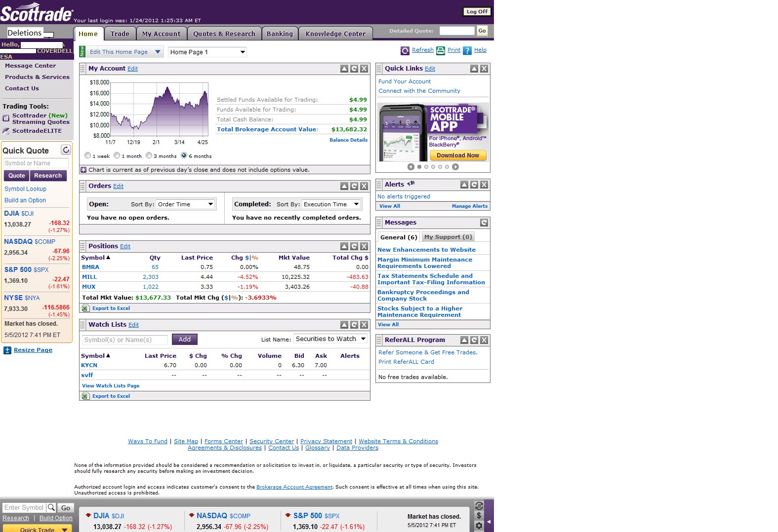Click the Add button in Watch Lists
The height and width of the screenshot is (532, 778).
(x=185, y=340)
